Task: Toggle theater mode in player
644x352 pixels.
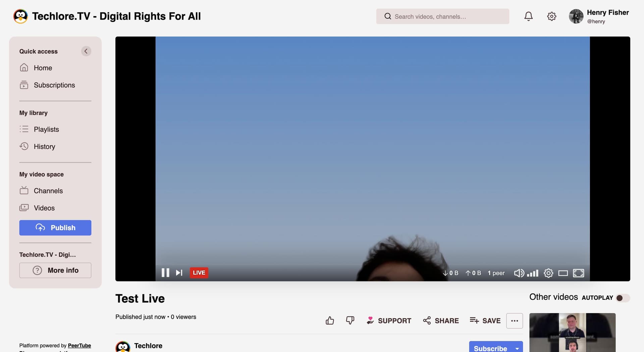Action: (563, 273)
